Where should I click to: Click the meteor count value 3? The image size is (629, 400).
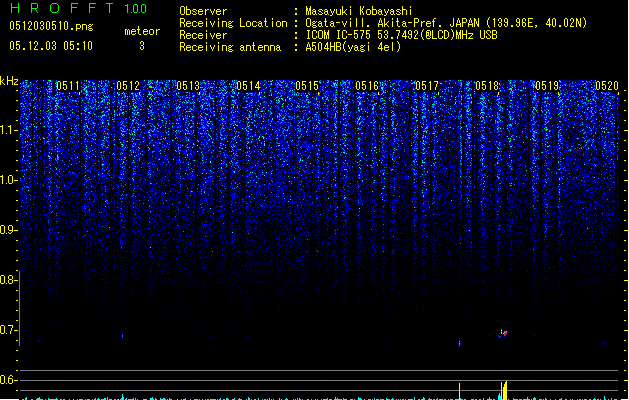click(x=142, y=46)
